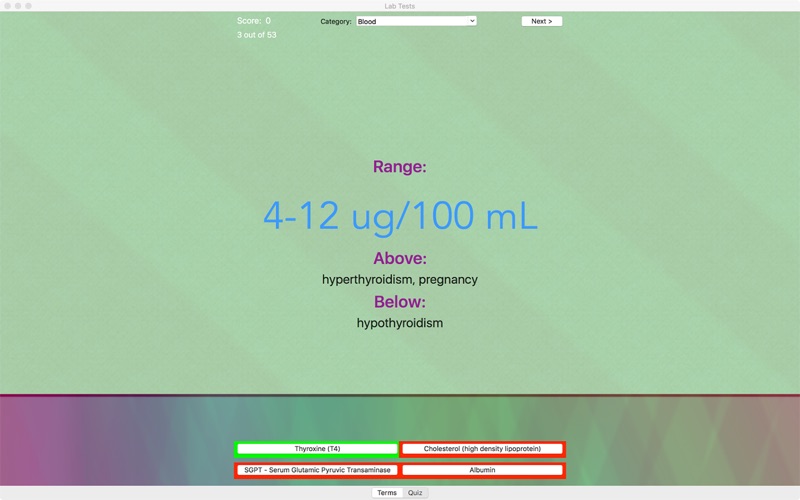800x500 pixels.
Task: Click the Score: 0 label
Action: 254,21
